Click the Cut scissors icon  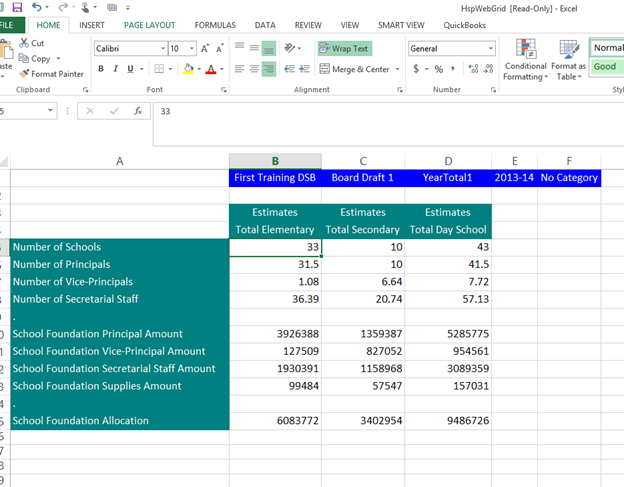pos(24,44)
